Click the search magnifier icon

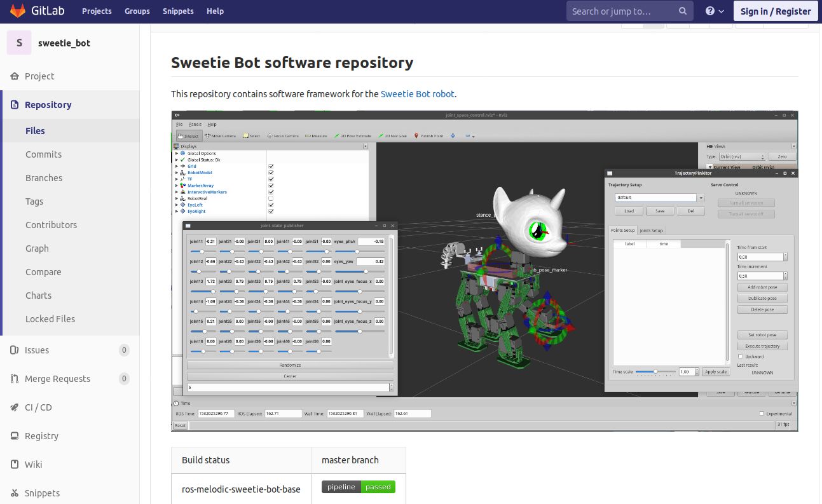[683, 11]
